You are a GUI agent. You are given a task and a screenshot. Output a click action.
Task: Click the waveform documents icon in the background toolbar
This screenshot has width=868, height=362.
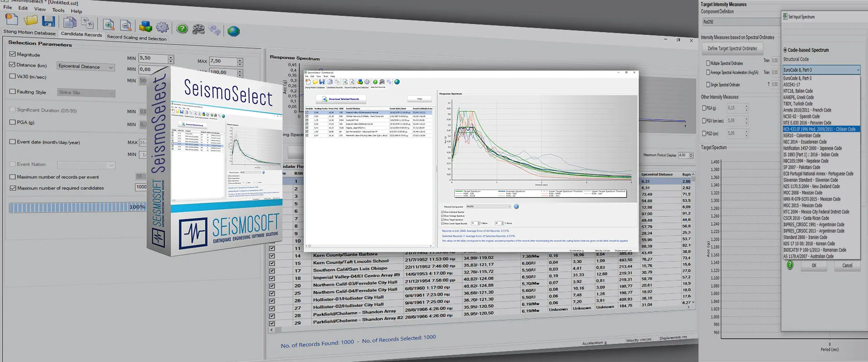click(87, 23)
